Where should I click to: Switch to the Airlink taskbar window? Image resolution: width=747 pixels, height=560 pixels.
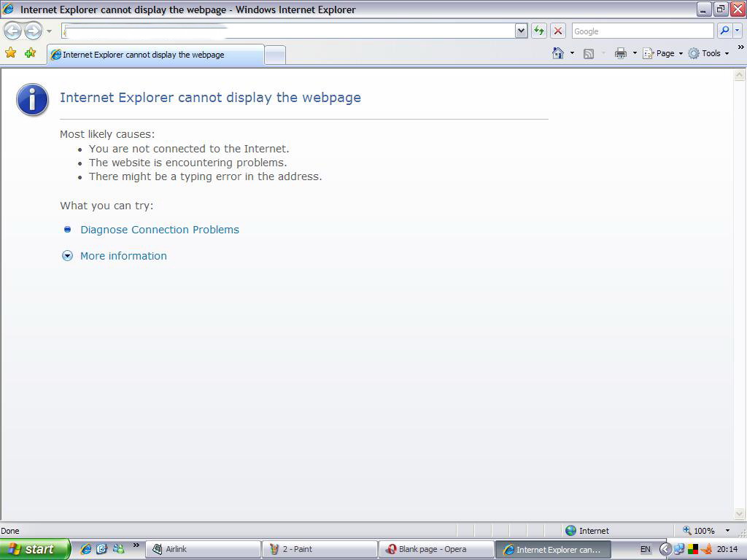203,549
